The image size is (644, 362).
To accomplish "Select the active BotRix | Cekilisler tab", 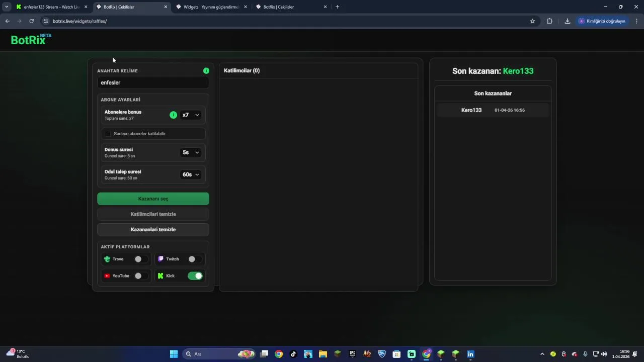I will point(131,7).
